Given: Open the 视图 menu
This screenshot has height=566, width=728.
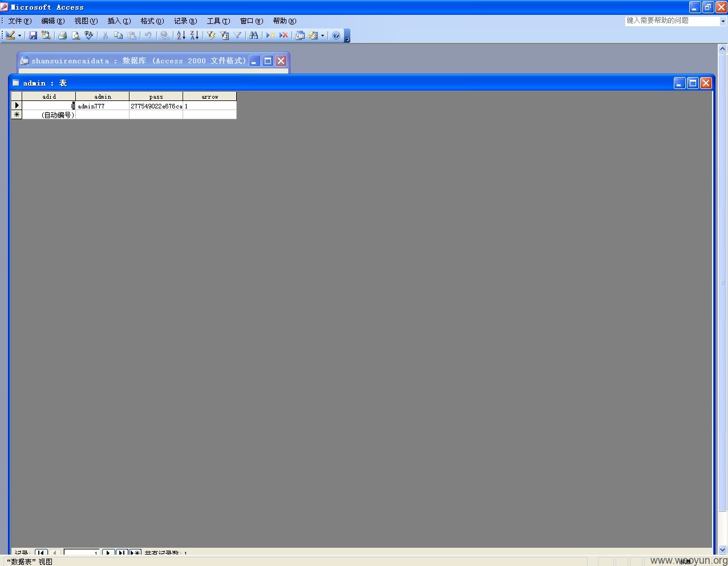Looking at the screenshot, I should tap(86, 21).
